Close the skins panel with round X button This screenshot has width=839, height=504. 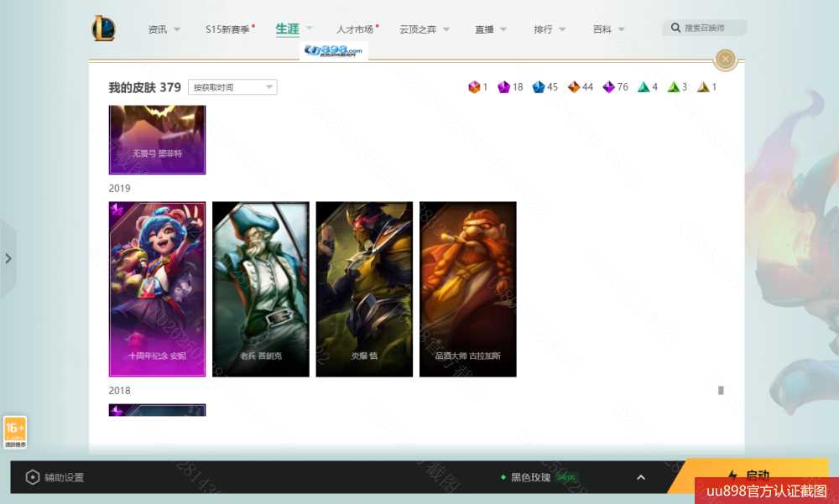point(726,59)
